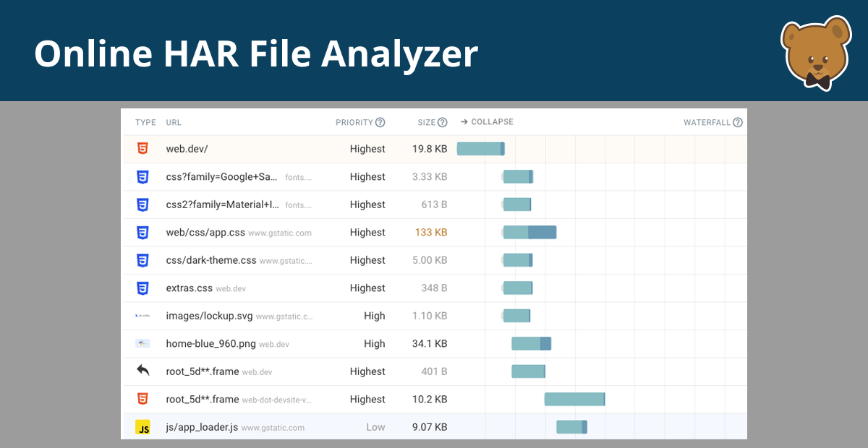Click the JS icon for js/app_loader.js
This screenshot has width=868, height=448.
142,426
